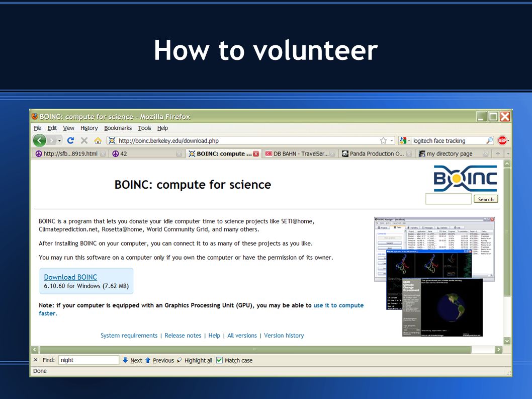Viewport: 532px width, 399px height.
Task: Switch to the http://sfb...8919.html tab
Action: click(x=70, y=154)
